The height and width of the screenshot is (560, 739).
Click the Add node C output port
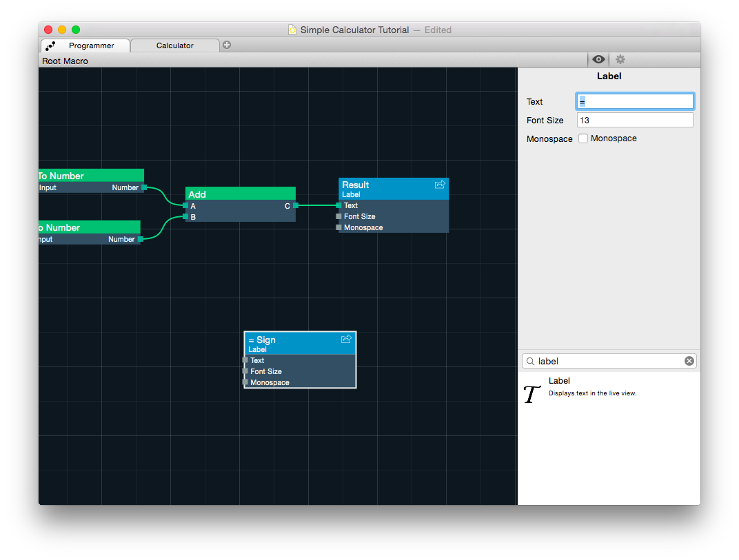(x=296, y=205)
